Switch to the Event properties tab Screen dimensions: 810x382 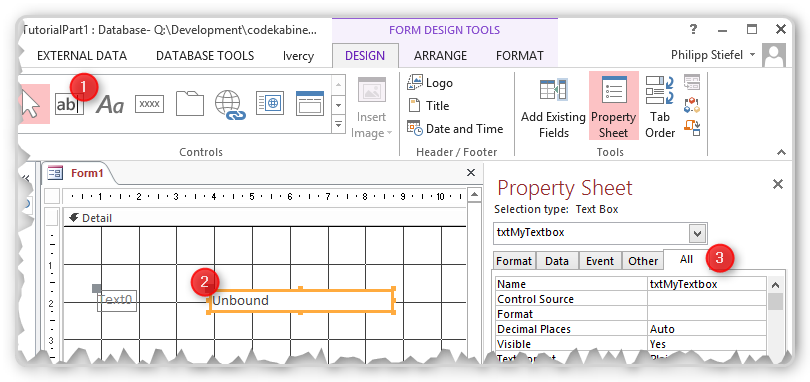600,261
